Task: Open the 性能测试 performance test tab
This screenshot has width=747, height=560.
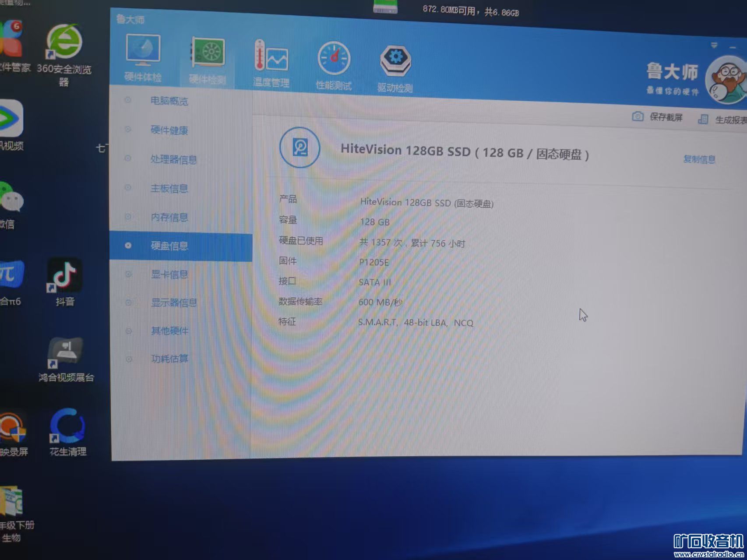Action: (334, 66)
